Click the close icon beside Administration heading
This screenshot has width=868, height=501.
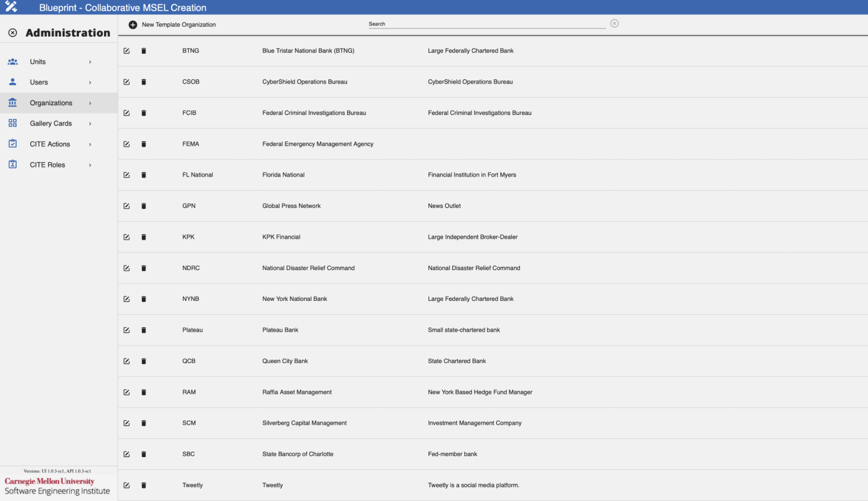(x=13, y=33)
